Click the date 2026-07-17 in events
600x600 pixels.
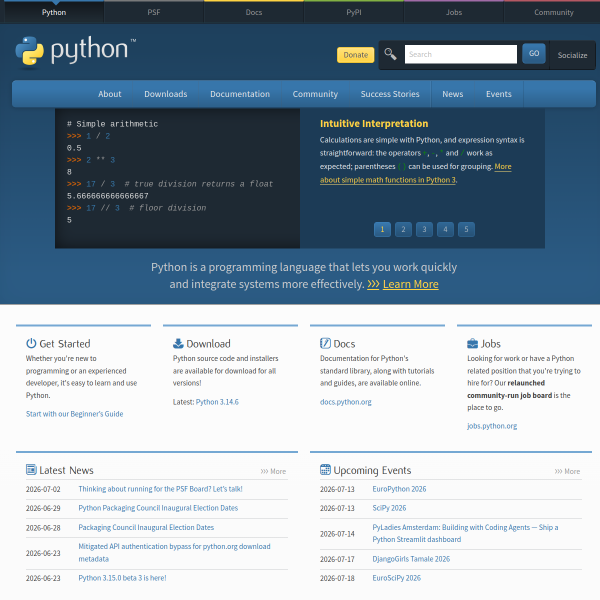click(337, 559)
